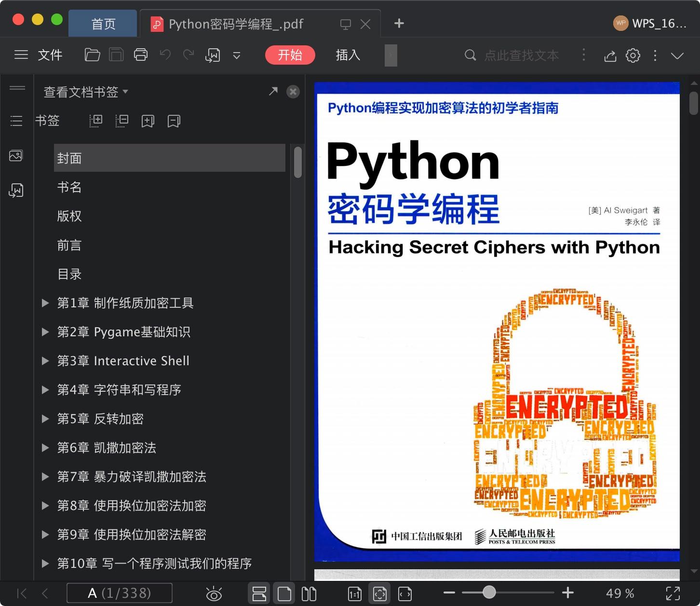Expand more ribbon tabs arrow
Viewport: 700px width, 606px height.
tap(391, 55)
